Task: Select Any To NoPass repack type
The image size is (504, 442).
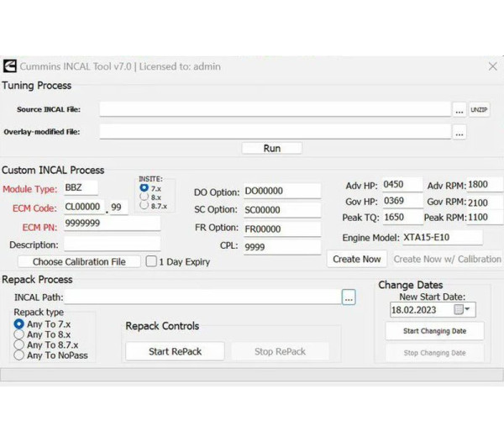Action: point(19,355)
